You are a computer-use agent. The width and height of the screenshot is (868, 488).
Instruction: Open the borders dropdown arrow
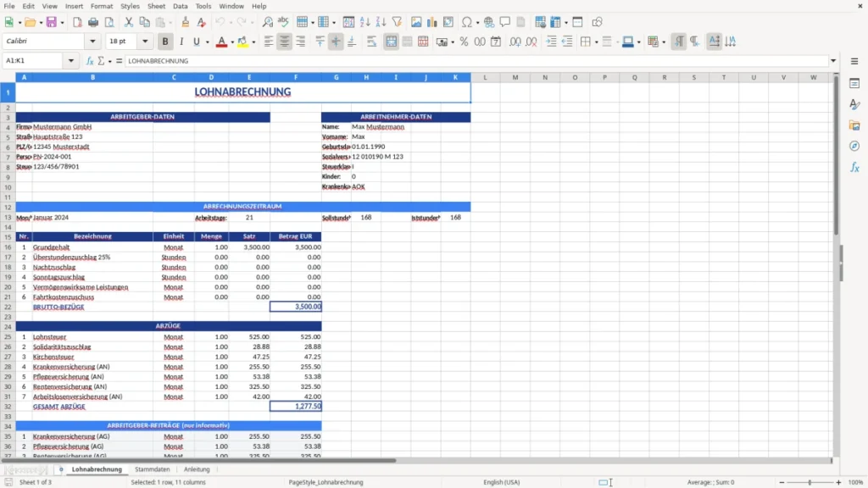(x=596, y=42)
